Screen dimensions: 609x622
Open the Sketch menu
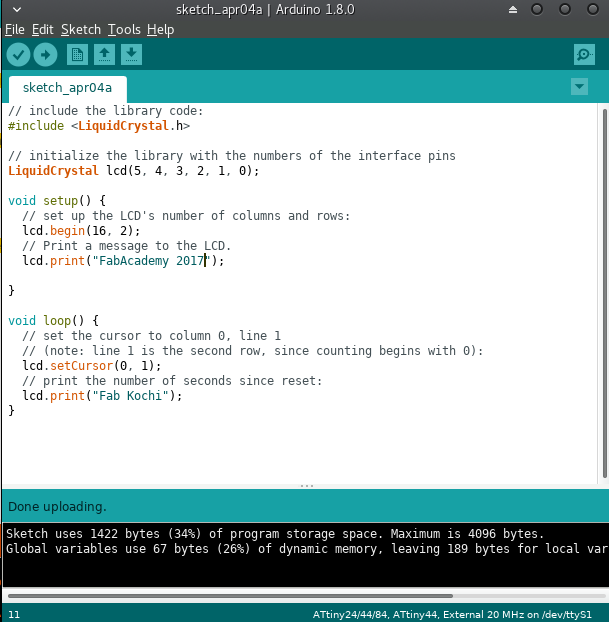[x=81, y=30]
